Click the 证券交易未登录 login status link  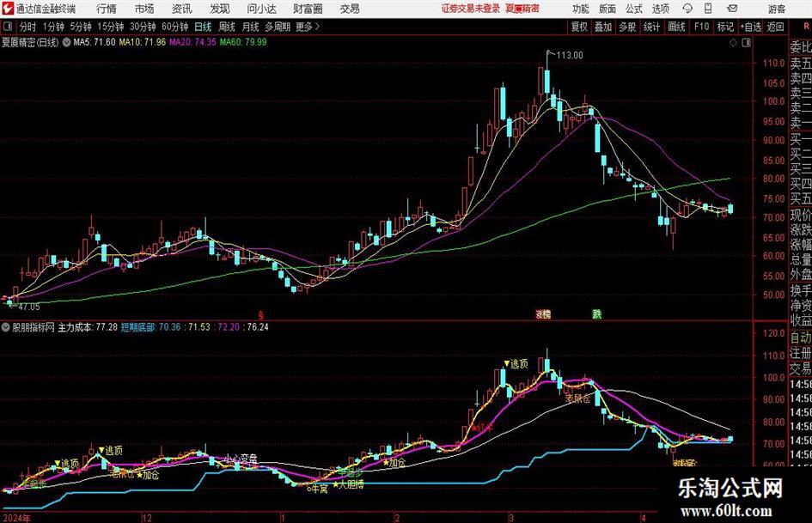(471, 9)
